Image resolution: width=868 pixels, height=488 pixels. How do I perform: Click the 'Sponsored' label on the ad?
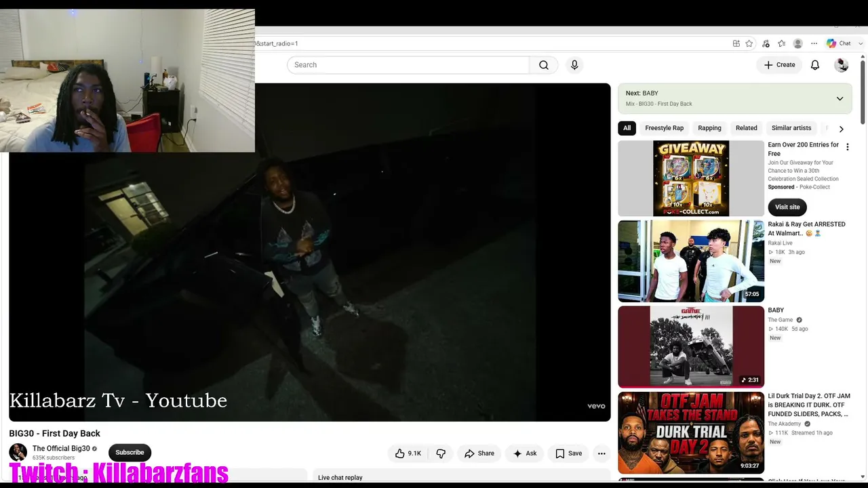tap(781, 187)
